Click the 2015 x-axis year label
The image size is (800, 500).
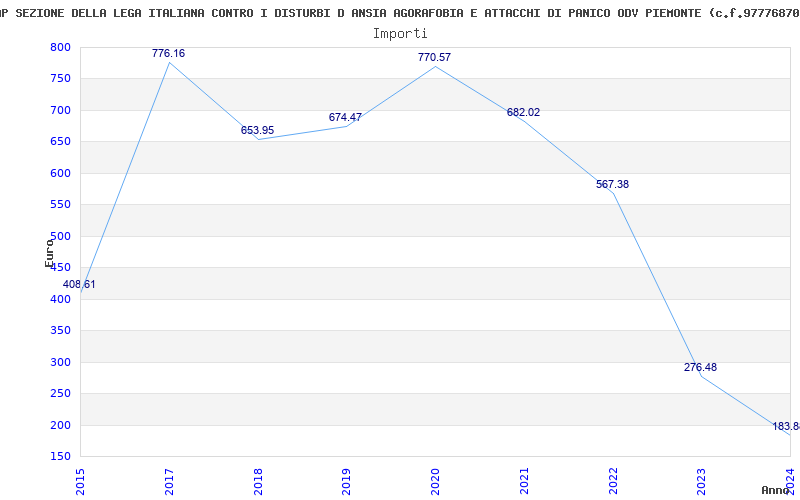80,481
